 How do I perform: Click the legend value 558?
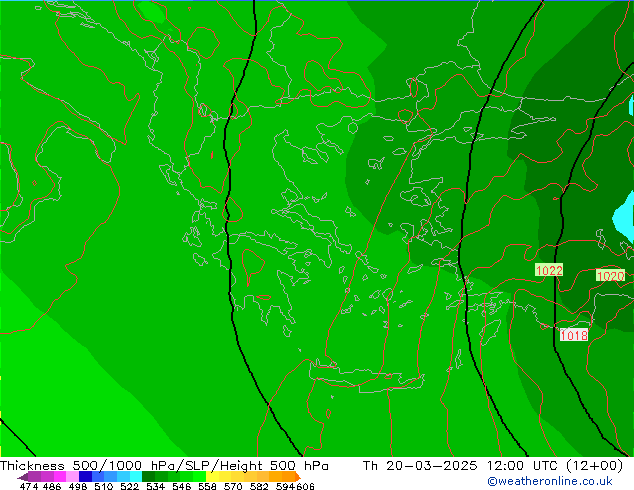coord(207,486)
